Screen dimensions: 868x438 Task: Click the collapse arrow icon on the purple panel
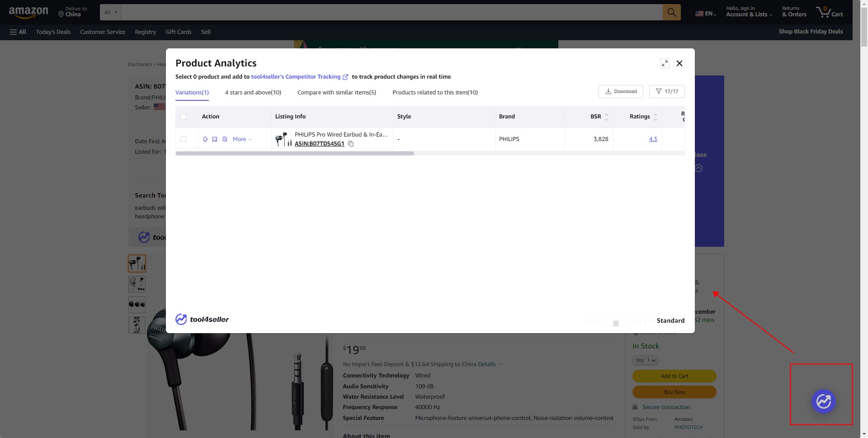pyautogui.click(x=699, y=168)
